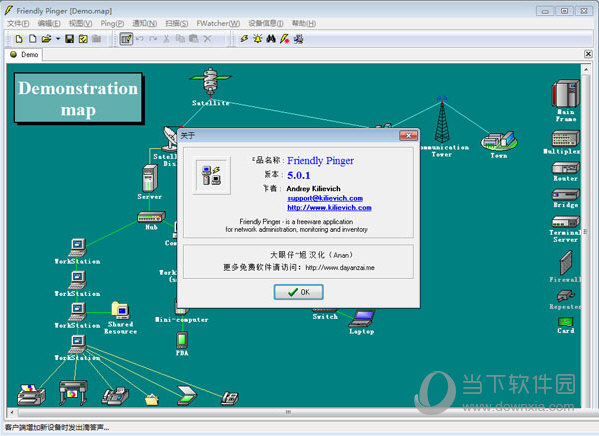Click the alarm bell notification icon
Screen dimensions: 599x436
[x=258, y=39]
